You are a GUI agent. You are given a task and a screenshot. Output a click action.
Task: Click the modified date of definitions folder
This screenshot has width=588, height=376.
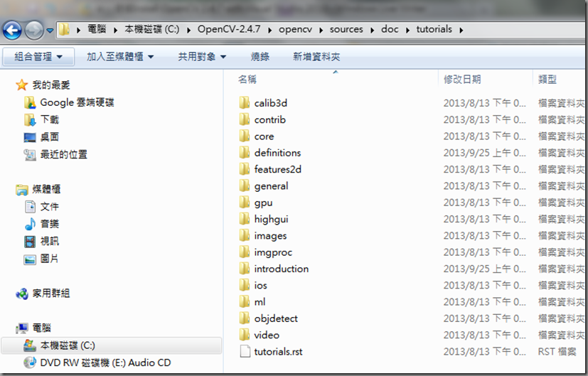(x=484, y=153)
